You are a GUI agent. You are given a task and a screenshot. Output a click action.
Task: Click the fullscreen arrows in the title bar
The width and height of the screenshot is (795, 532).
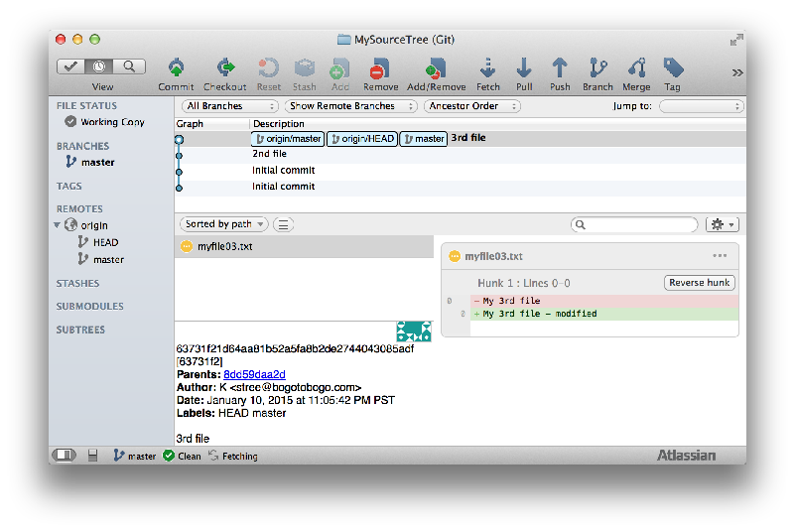pos(736,40)
